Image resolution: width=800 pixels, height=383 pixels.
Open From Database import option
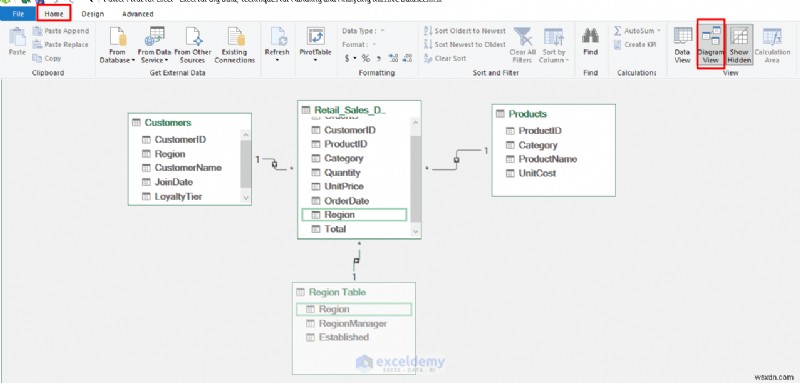click(x=117, y=45)
